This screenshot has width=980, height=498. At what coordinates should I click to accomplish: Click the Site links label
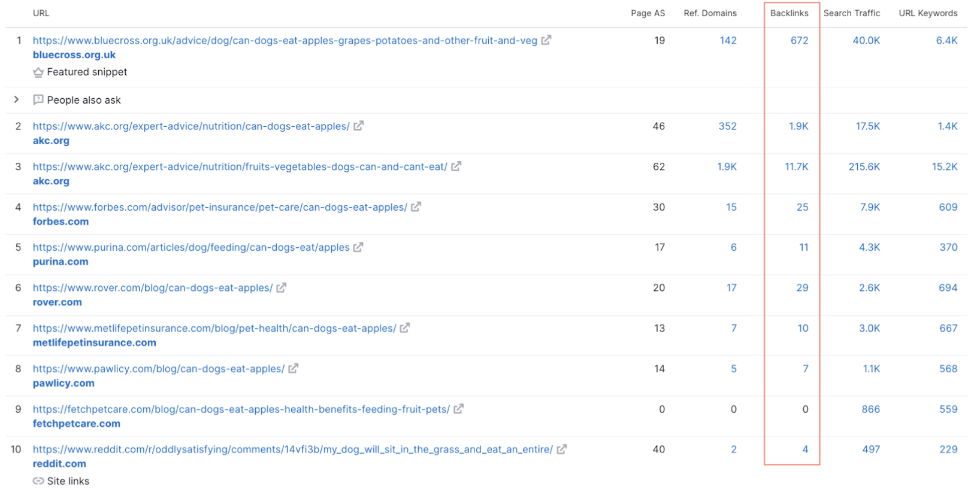coord(68,481)
